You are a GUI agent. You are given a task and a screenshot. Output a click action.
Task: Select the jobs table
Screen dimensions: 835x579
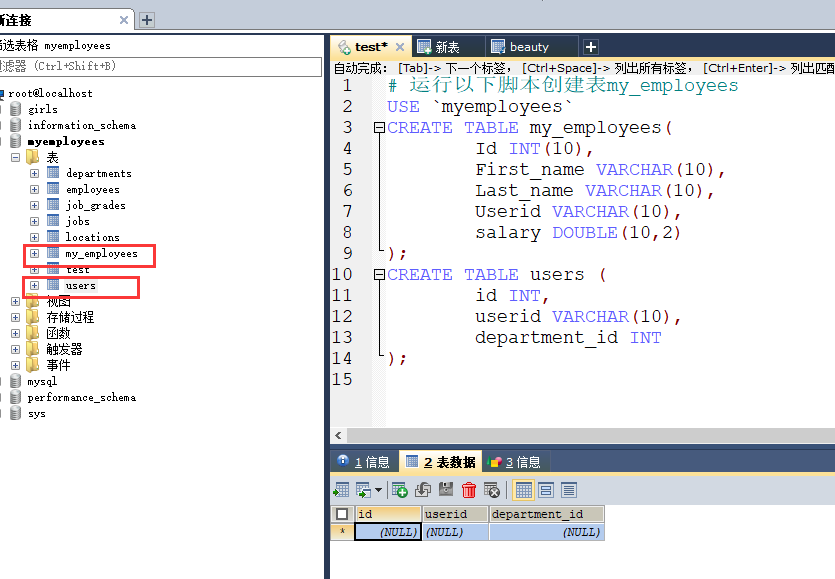click(x=78, y=222)
